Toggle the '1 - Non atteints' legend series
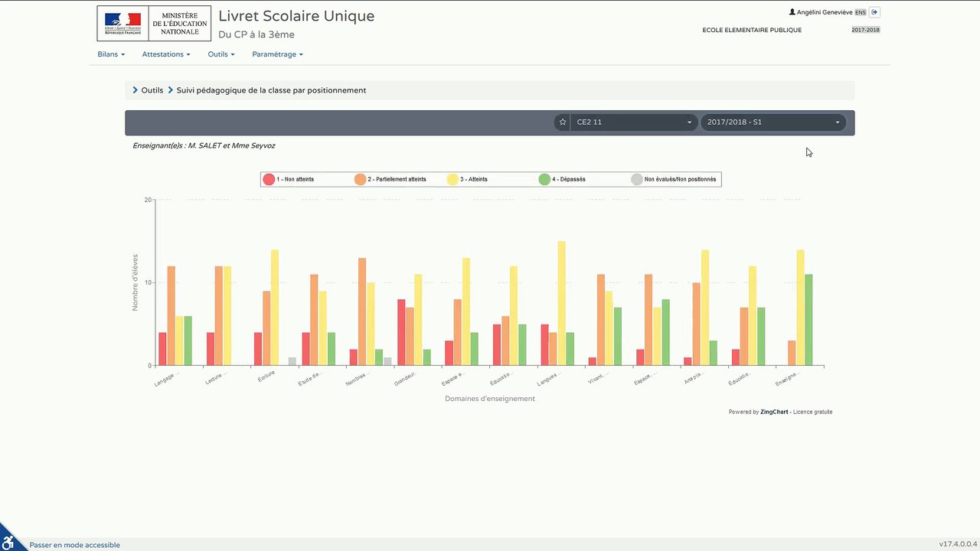Screen dimensions: 980x551 289,179
